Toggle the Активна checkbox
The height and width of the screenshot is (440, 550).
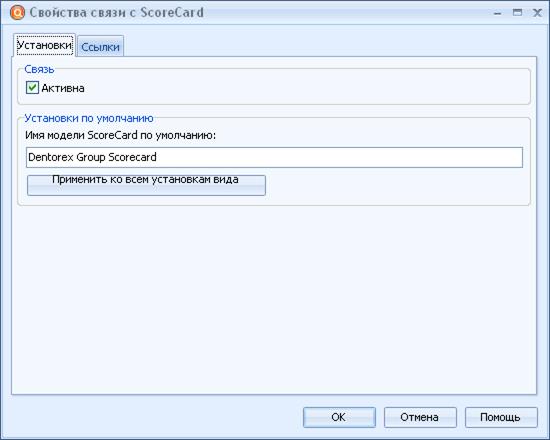32,87
